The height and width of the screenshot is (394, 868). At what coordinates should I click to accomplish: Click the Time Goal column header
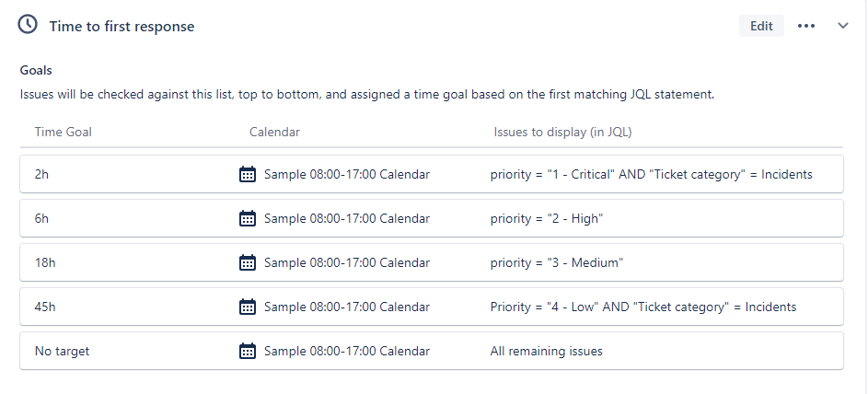[64, 133]
